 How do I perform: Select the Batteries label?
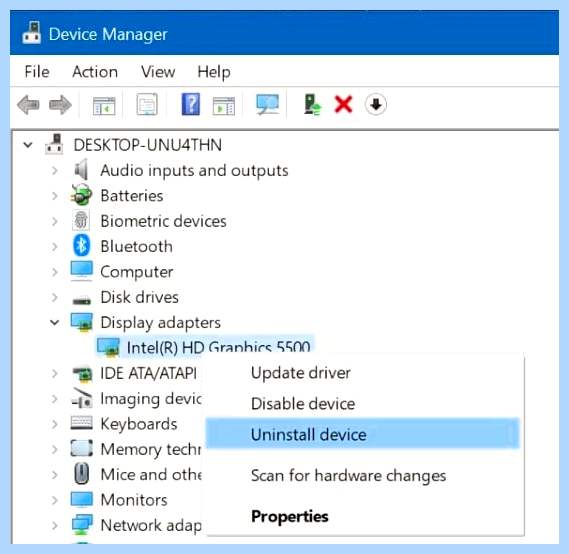(x=132, y=196)
